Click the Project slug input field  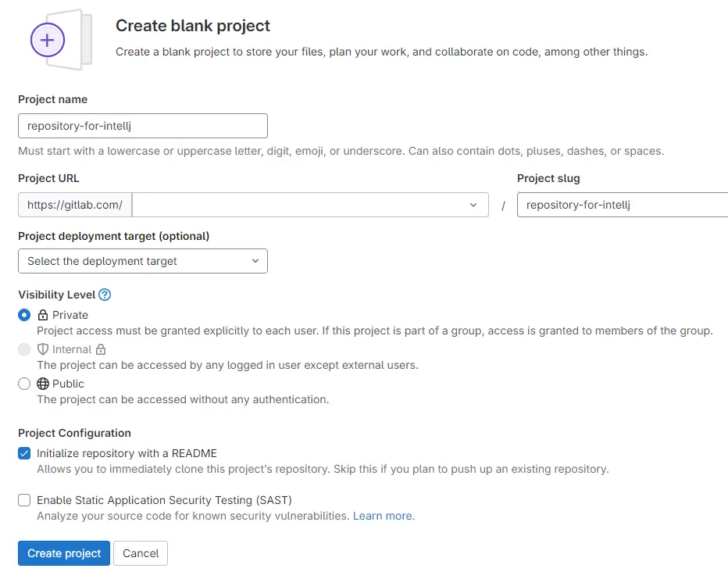pyautogui.click(x=621, y=205)
